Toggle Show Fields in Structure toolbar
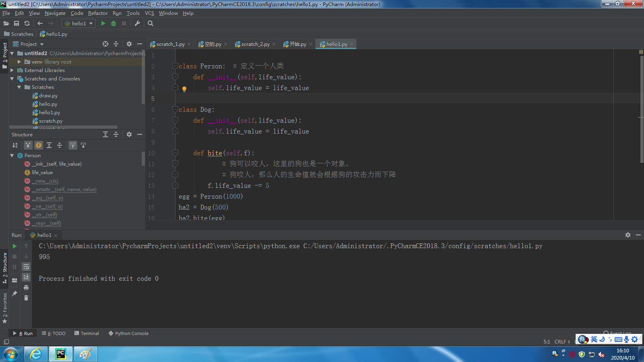The height and width of the screenshot is (362, 644). [39, 145]
